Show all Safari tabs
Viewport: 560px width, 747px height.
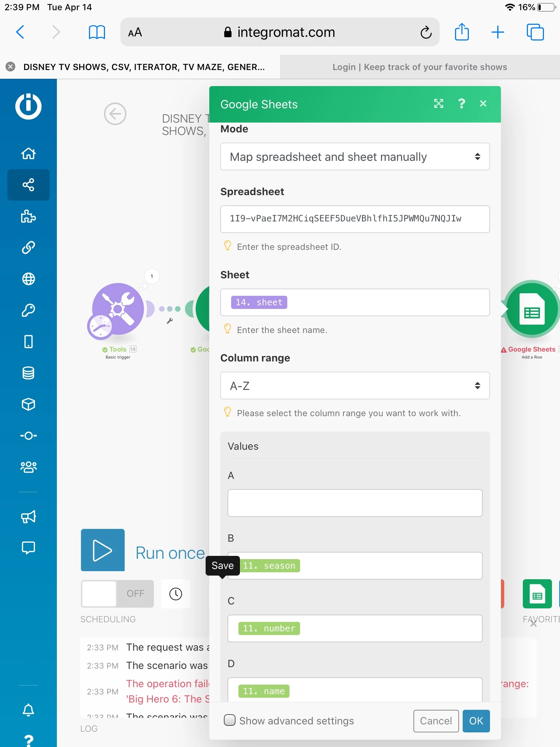(535, 32)
